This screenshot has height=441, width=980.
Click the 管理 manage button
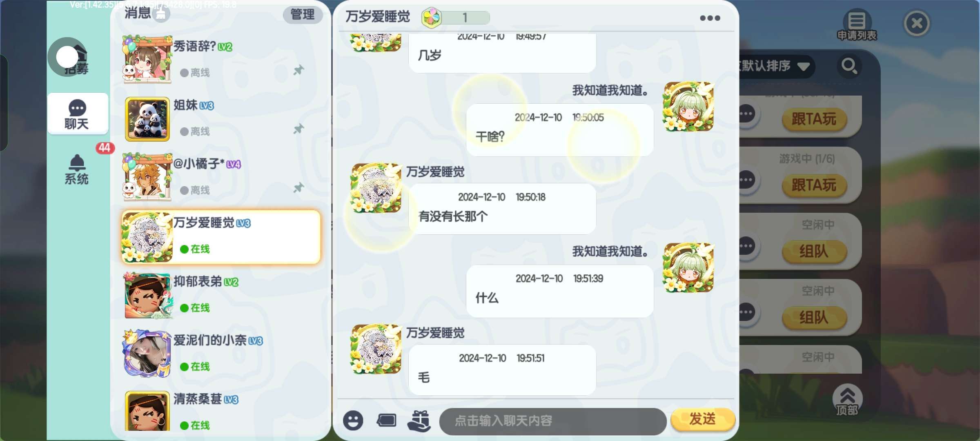coord(303,15)
